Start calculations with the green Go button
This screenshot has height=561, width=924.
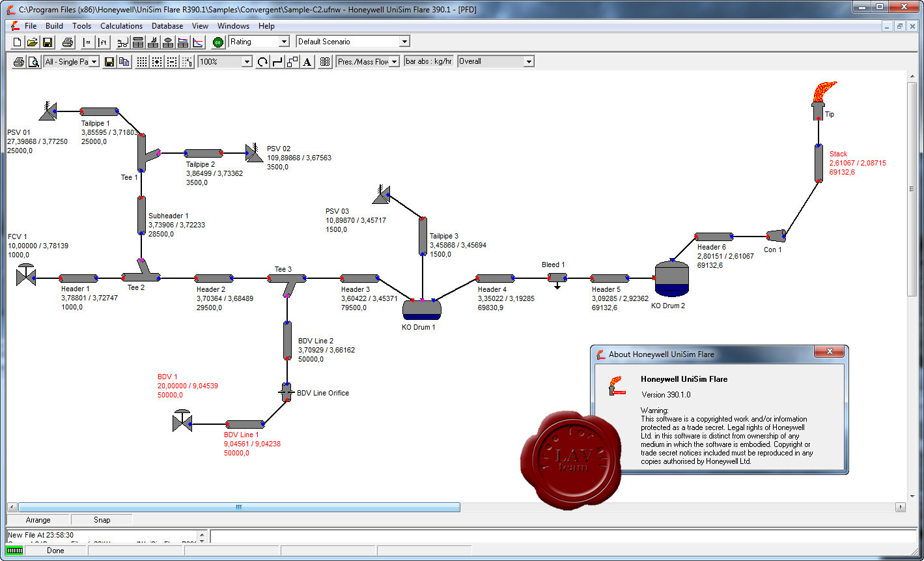pyautogui.click(x=218, y=42)
